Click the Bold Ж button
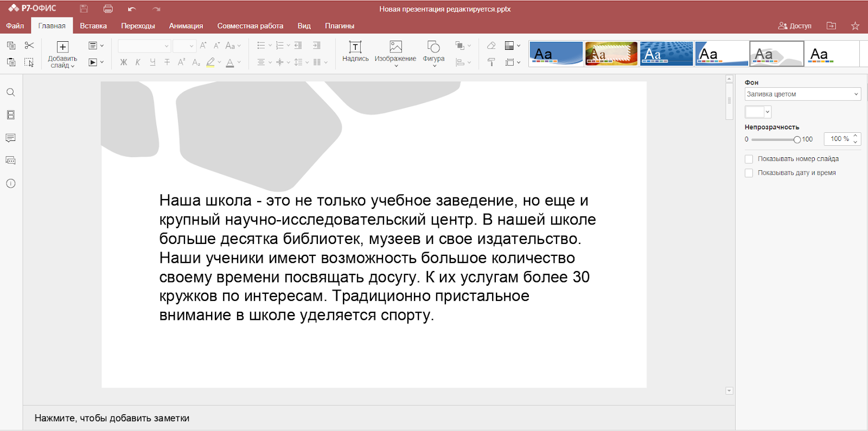 pos(124,62)
